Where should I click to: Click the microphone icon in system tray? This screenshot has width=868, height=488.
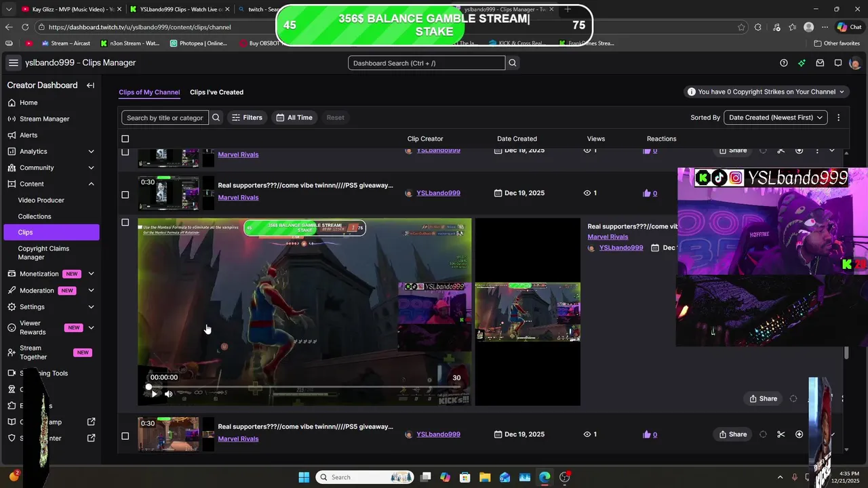pos(795,477)
